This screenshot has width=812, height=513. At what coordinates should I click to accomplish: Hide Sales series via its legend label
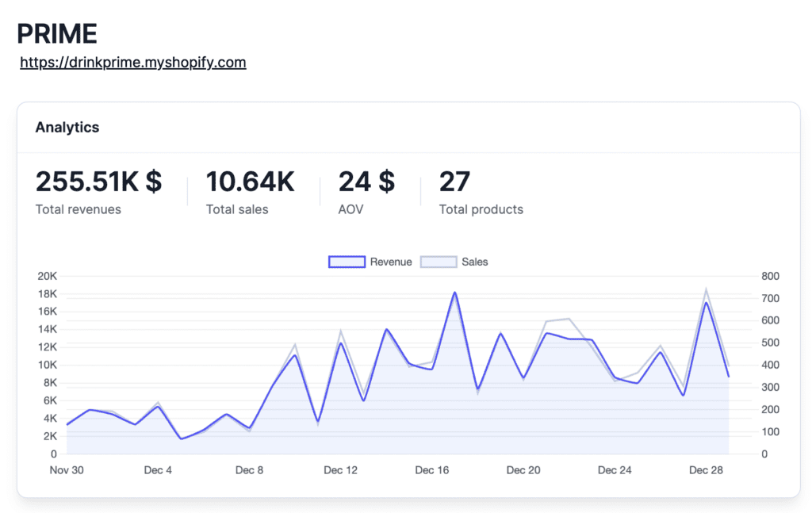[474, 262]
